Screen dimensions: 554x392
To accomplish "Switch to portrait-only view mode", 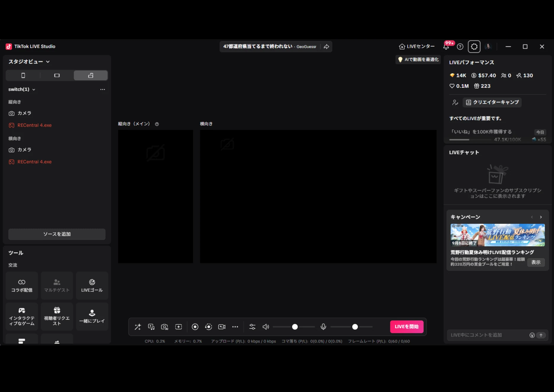I will 23,76.
